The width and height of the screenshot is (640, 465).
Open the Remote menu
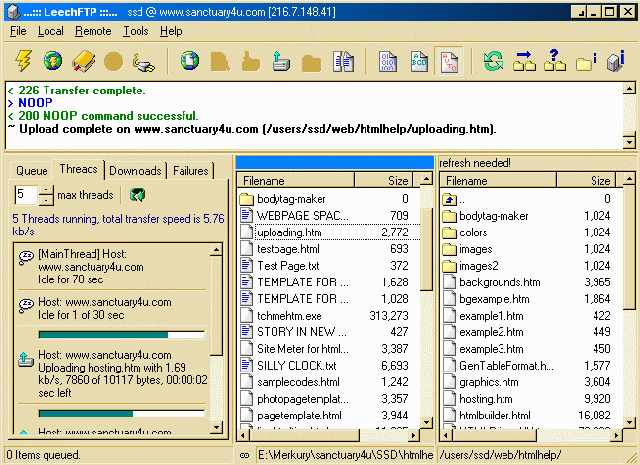coord(93,31)
